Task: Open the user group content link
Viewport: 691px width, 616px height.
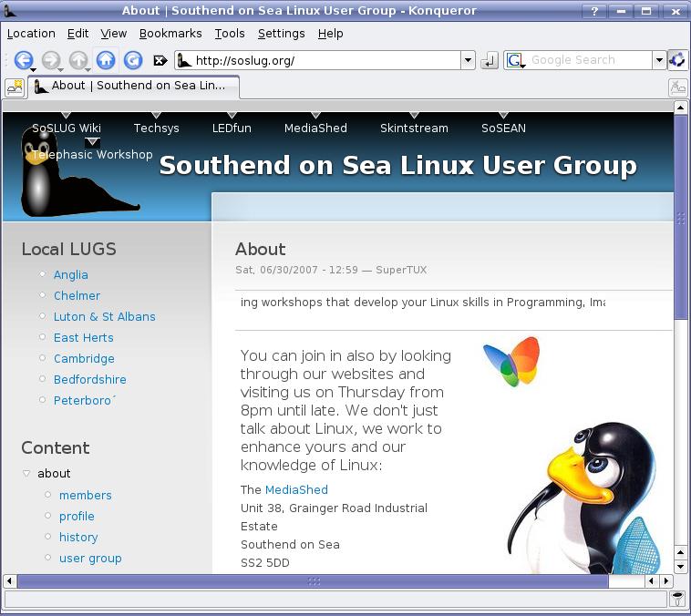Action: tap(90, 559)
